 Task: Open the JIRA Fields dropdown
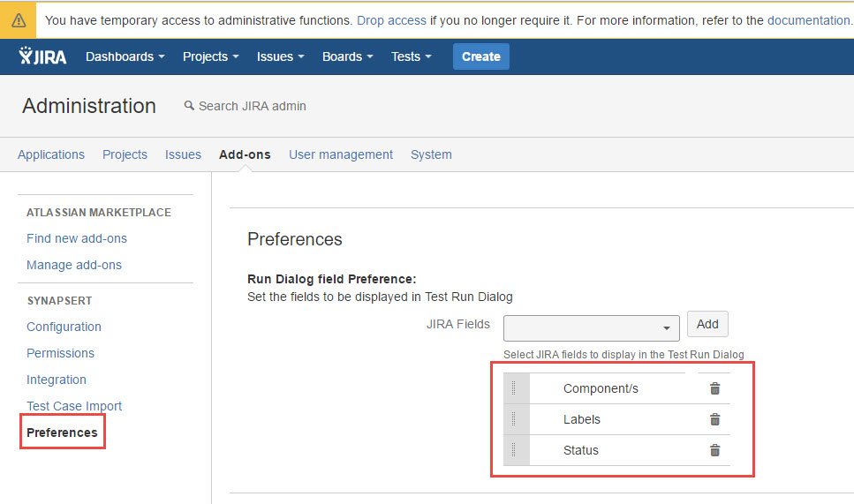[591, 327]
